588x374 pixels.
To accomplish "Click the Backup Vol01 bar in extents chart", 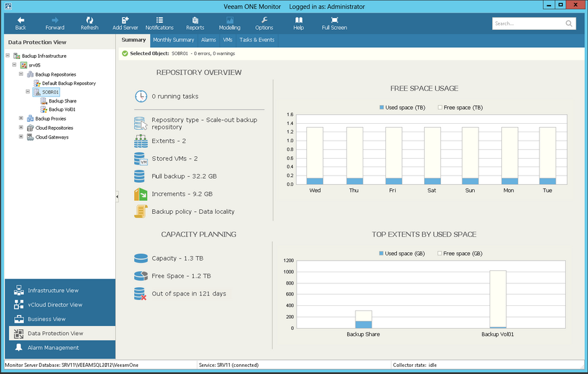I will click(x=497, y=299).
